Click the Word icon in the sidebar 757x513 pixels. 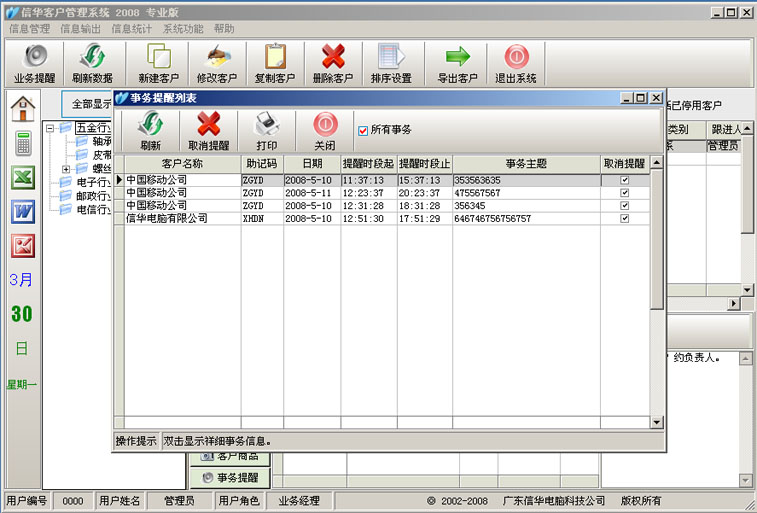point(23,212)
